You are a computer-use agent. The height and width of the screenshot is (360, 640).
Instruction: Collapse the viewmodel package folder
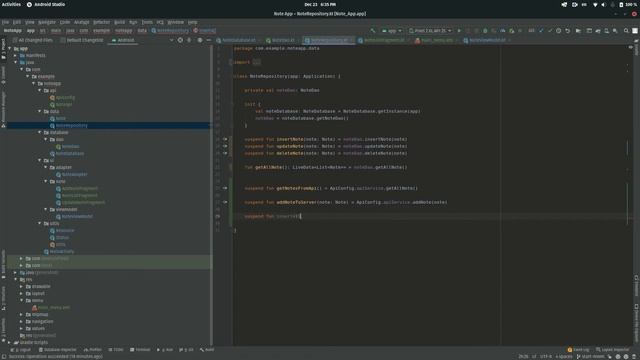[x=46, y=209]
